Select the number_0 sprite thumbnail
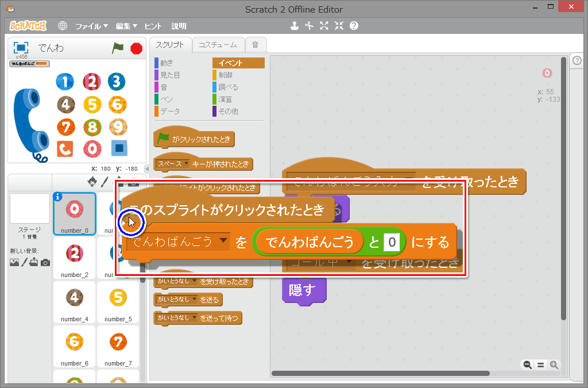Viewport: 588px width, 388px height. coord(75,214)
